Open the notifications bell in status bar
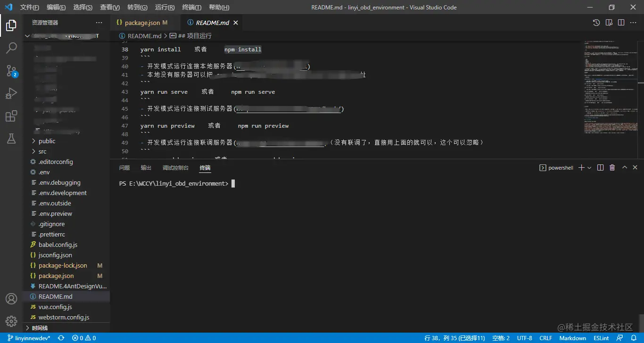The image size is (644, 343). tap(634, 338)
